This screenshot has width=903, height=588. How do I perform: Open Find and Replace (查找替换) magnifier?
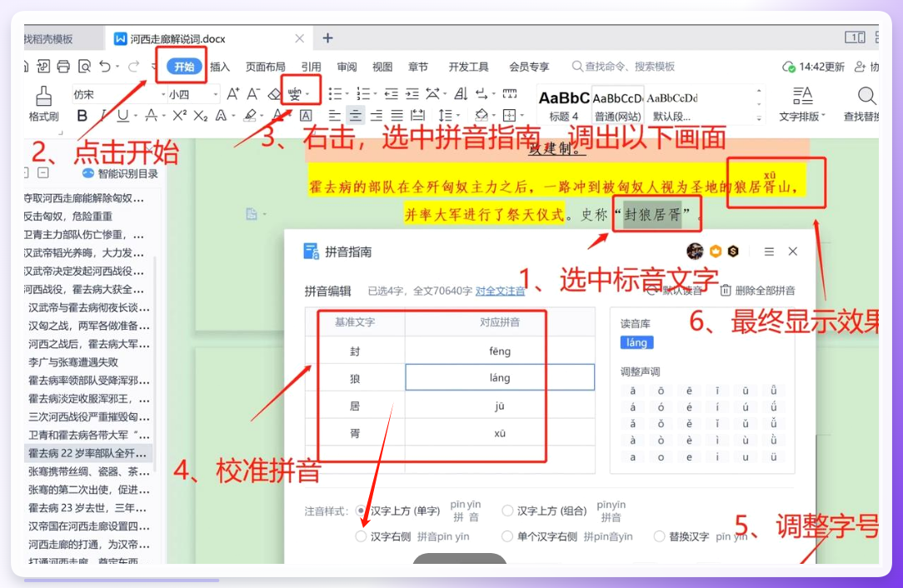[866, 97]
